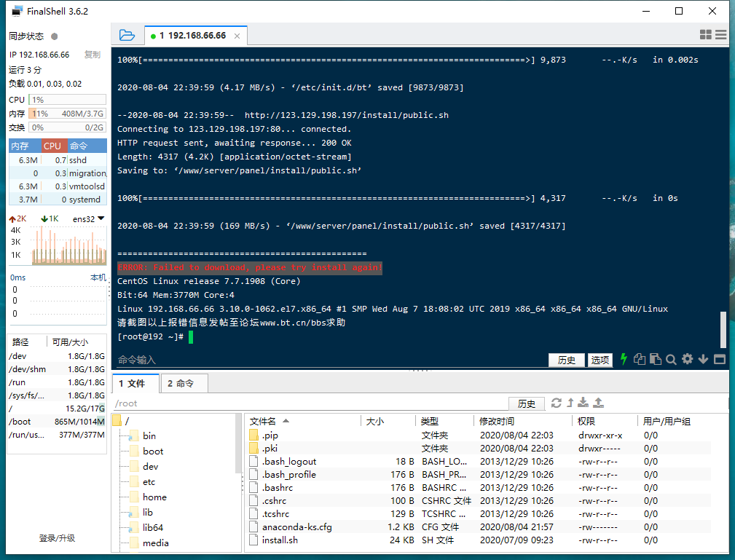Sort files by 文件名 column header
The height and width of the screenshot is (560, 735).
coord(303,422)
